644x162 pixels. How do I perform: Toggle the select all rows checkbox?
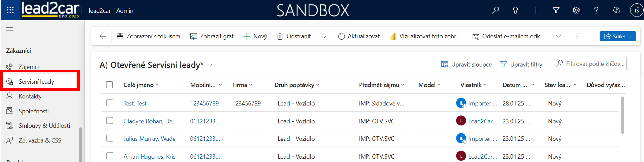[110, 85]
